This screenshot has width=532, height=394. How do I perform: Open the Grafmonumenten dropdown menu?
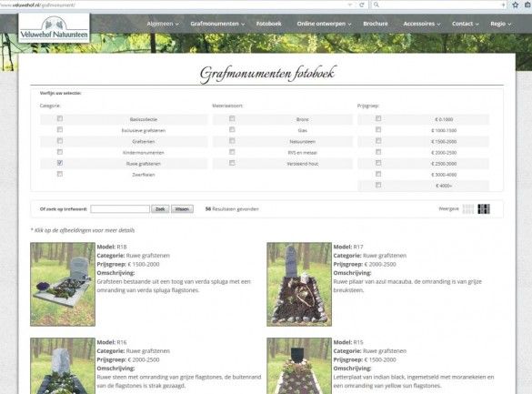pos(217,24)
